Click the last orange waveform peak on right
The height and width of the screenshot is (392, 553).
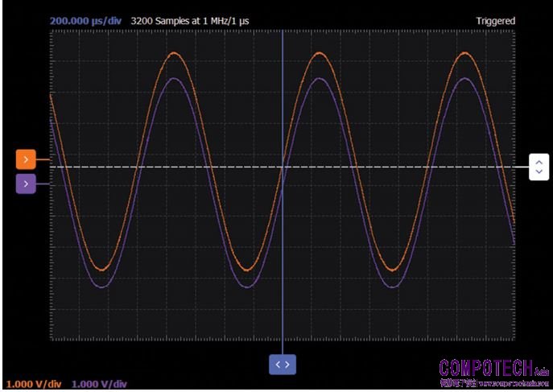click(x=464, y=54)
